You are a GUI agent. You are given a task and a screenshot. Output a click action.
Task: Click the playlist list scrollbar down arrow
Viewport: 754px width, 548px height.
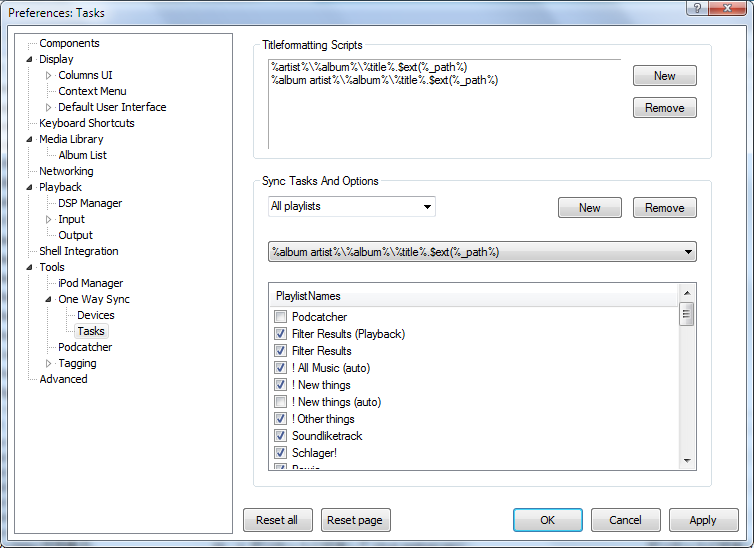click(x=687, y=460)
